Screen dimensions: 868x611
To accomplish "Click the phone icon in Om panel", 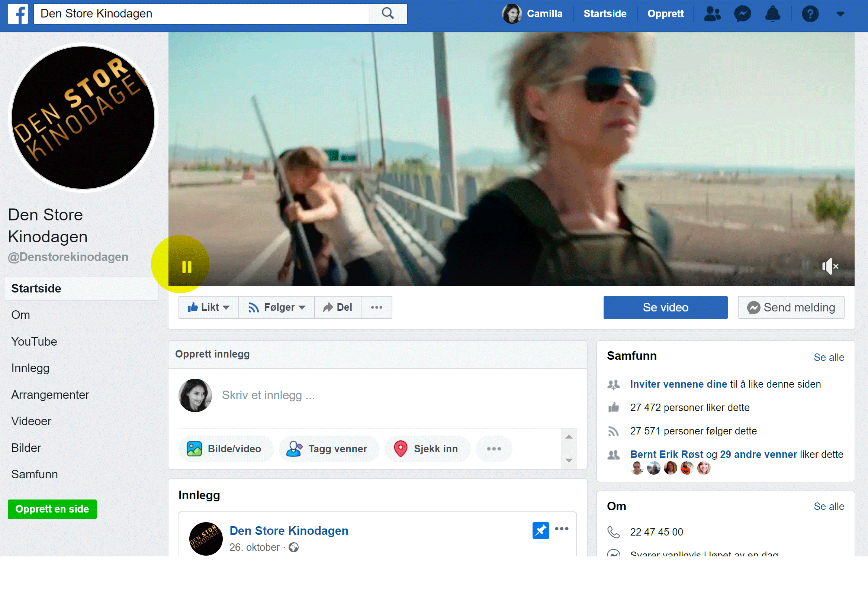I will (613, 532).
